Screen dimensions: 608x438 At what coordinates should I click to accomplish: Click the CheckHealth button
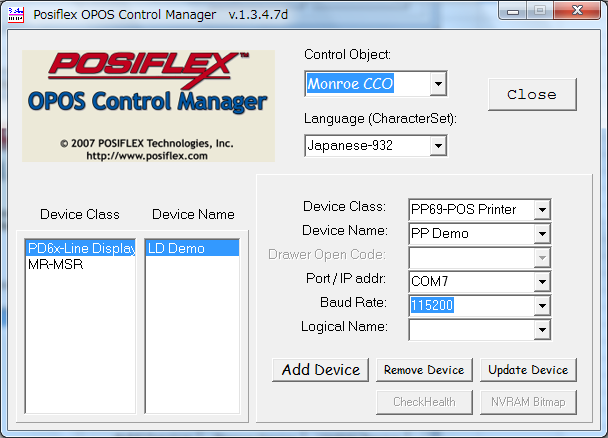[424, 402]
